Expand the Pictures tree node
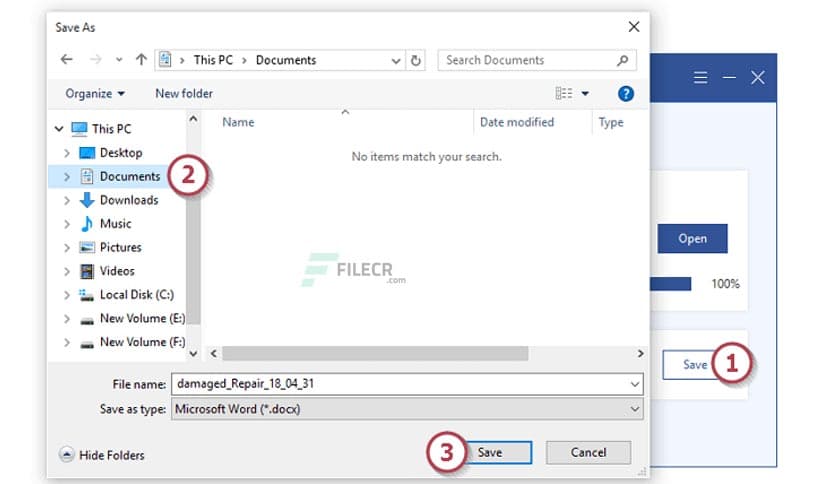Image resolution: width=836 pixels, height=484 pixels. (67, 248)
